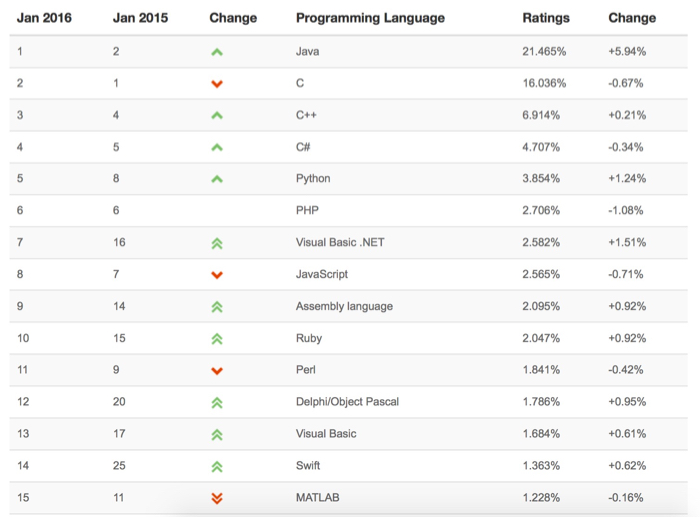
Task: Click the red down arrow in the Perl row
Action: coord(217,371)
